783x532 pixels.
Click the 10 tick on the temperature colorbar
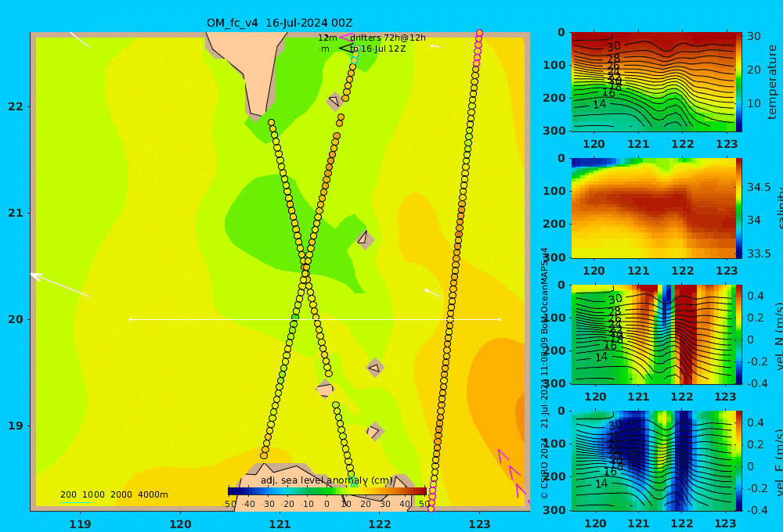tap(754, 103)
